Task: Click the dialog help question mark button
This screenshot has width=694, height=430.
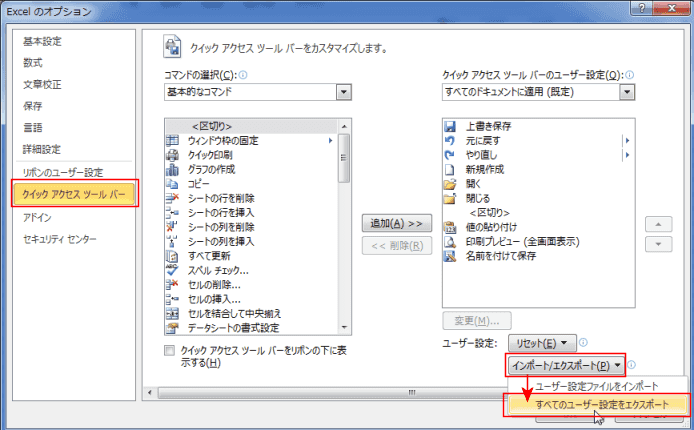Action: point(642,8)
